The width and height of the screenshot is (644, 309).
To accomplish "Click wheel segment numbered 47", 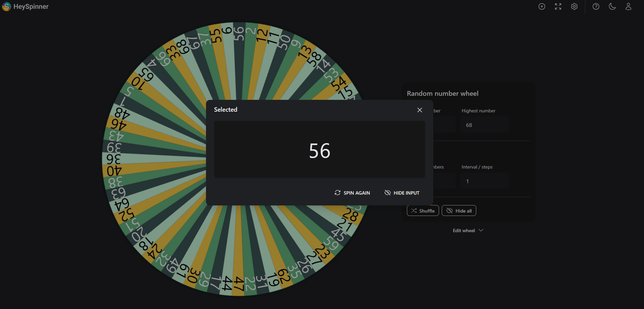I will (238, 284).
